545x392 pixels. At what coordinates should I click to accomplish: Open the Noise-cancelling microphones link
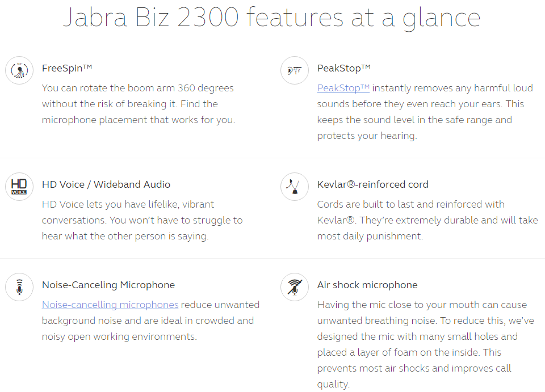110,305
